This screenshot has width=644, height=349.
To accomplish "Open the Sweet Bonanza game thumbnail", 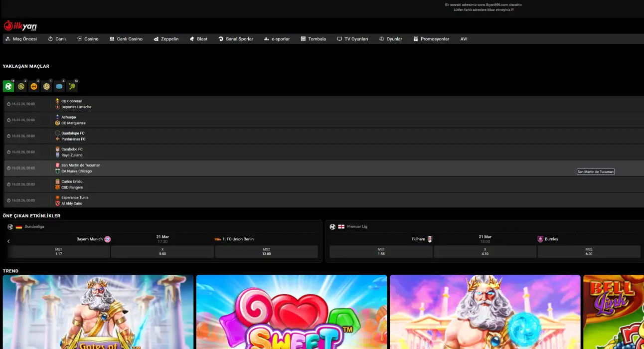I will coord(292,312).
